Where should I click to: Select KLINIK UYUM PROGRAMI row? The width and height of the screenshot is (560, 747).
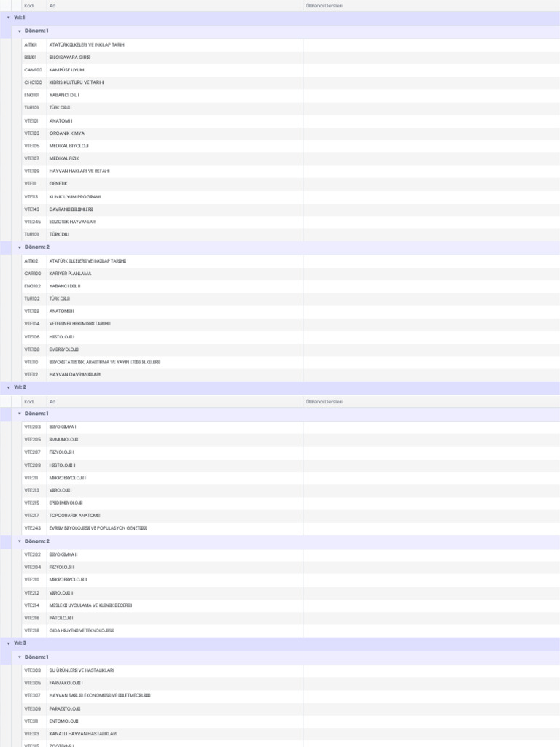[x=290, y=197]
